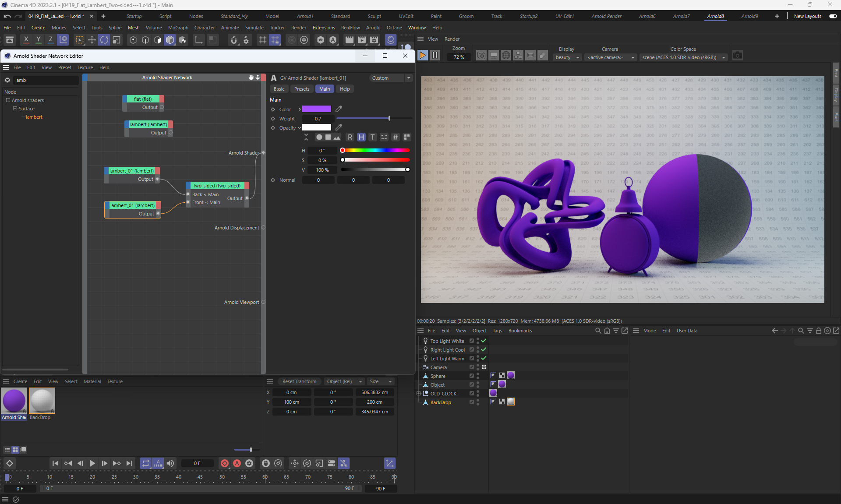Image resolution: width=841 pixels, height=504 pixels.
Task: Toggle the X axis lock
Action: click(26, 40)
